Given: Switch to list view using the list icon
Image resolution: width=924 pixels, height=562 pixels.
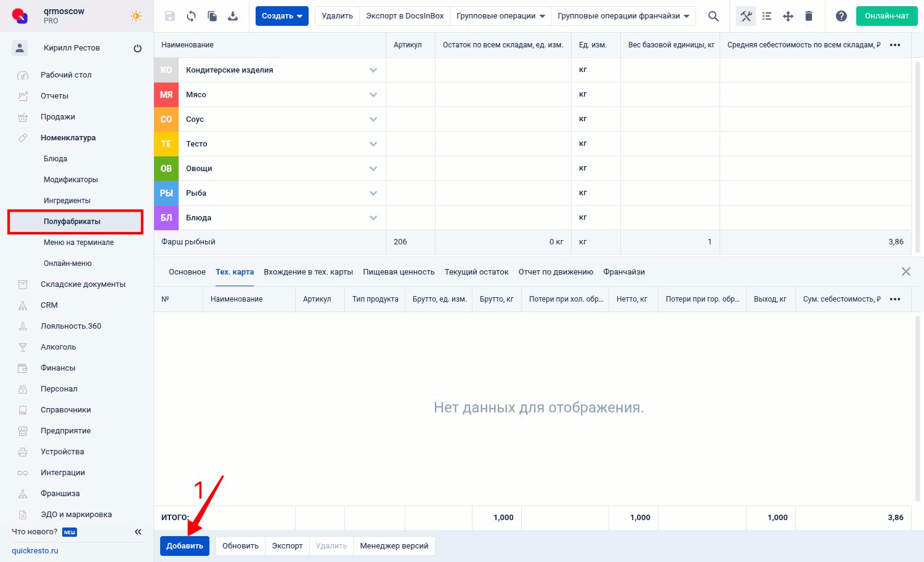Looking at the screenshot, I should 767,16.
